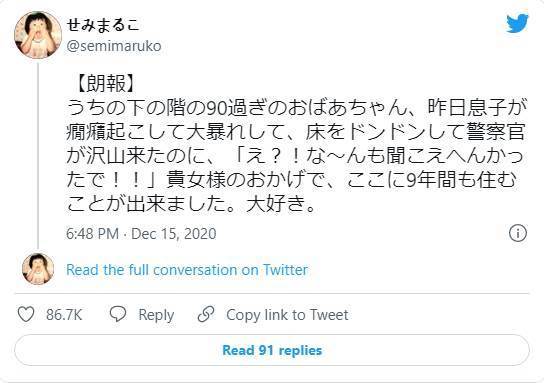Viewport: 544px width, 383px height.
Task: Click the vertical thread connector line
Action: (38, 155)
